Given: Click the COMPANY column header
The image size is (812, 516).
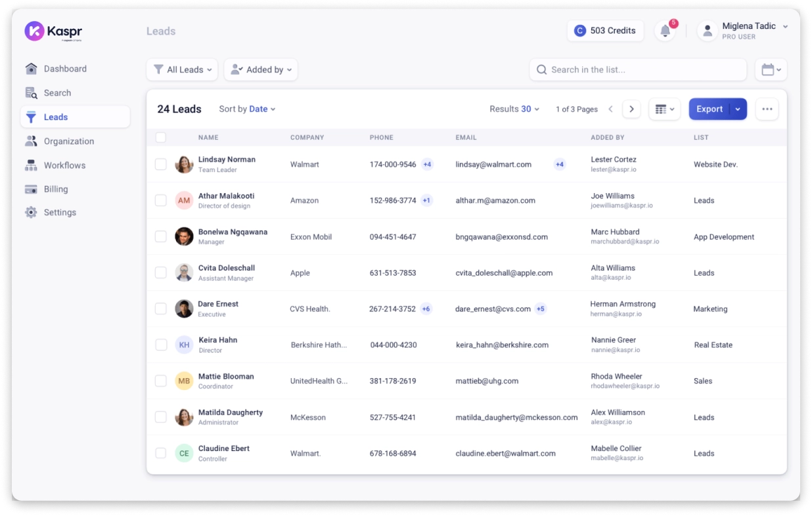Looking at the screenshot, I should (x=307, y=138).
